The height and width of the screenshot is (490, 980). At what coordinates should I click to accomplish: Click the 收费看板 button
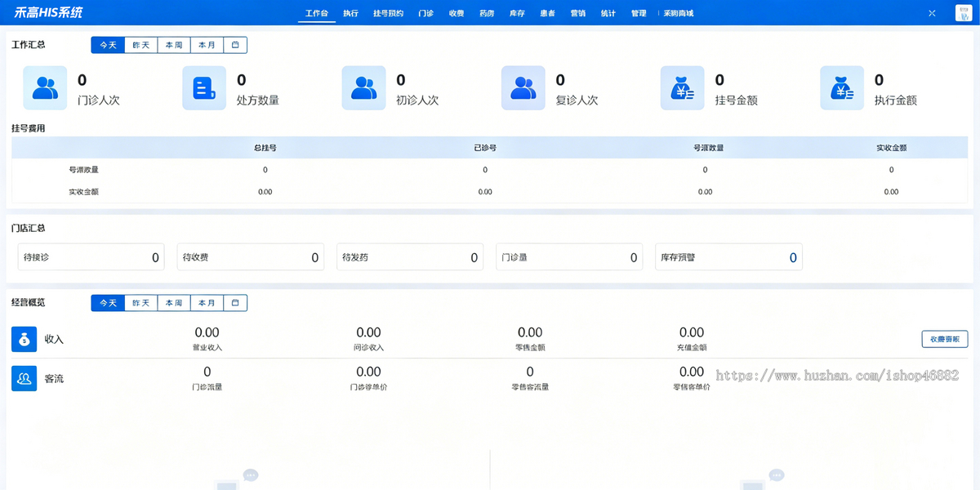coord(945,339)
